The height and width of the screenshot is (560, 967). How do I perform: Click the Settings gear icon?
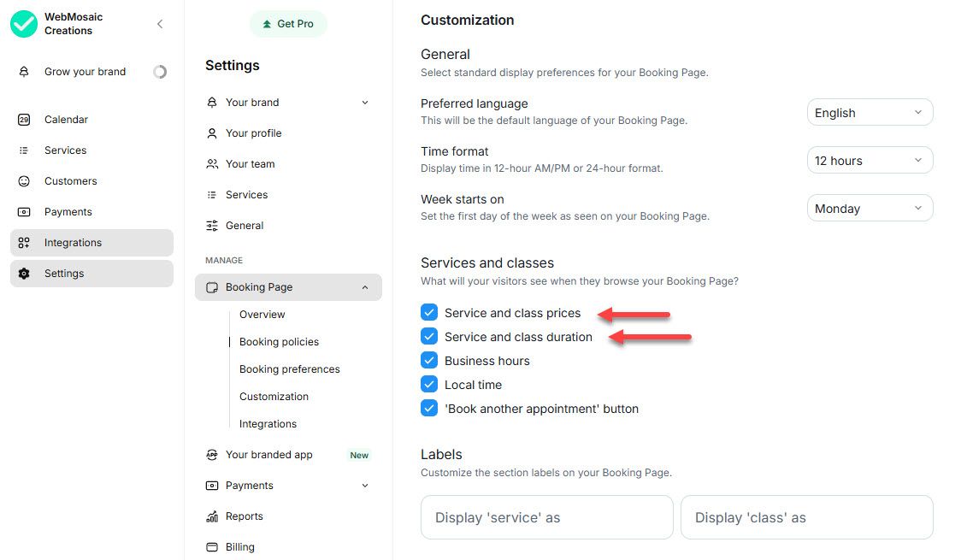click(24, 274)
